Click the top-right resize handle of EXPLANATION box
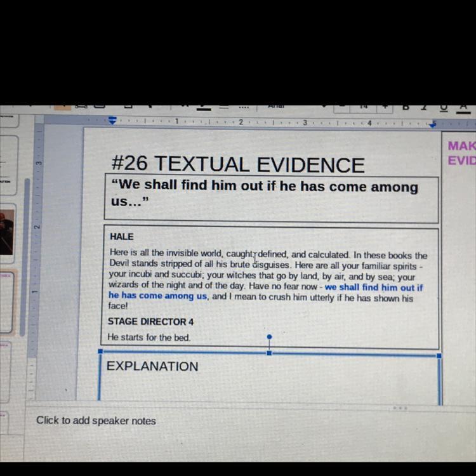The height and width of the screenshot is (476, 476). point(439,355)
